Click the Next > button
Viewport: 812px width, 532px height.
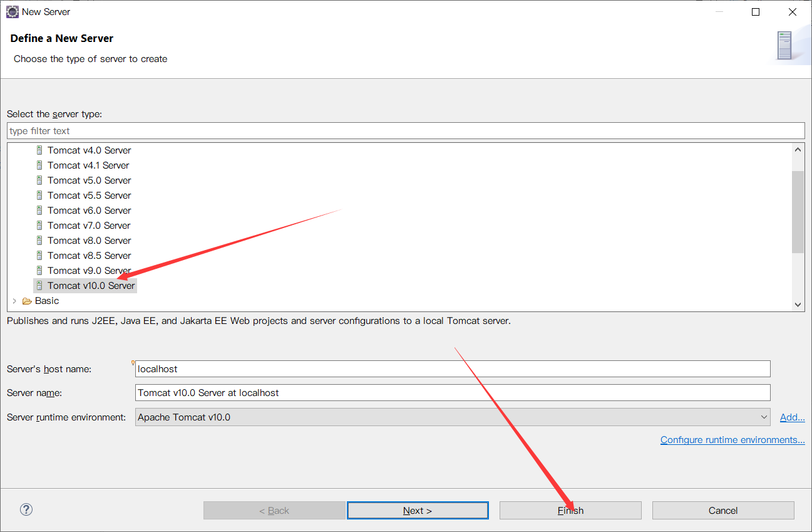(x=418, y=511)
